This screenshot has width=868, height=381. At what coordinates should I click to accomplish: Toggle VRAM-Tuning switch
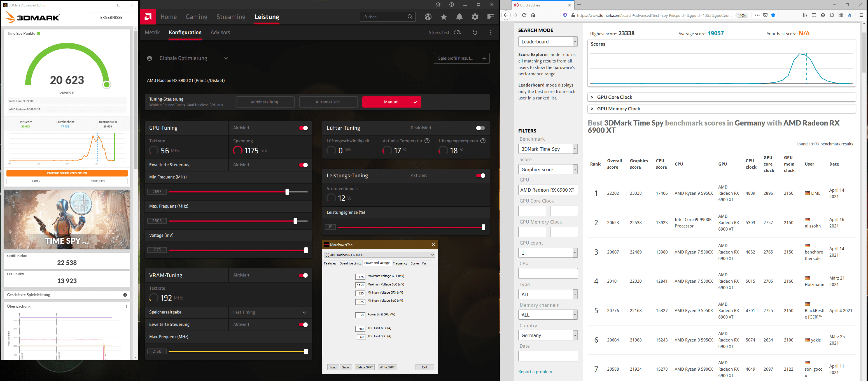pyautogui.click(x=303, y=275)
